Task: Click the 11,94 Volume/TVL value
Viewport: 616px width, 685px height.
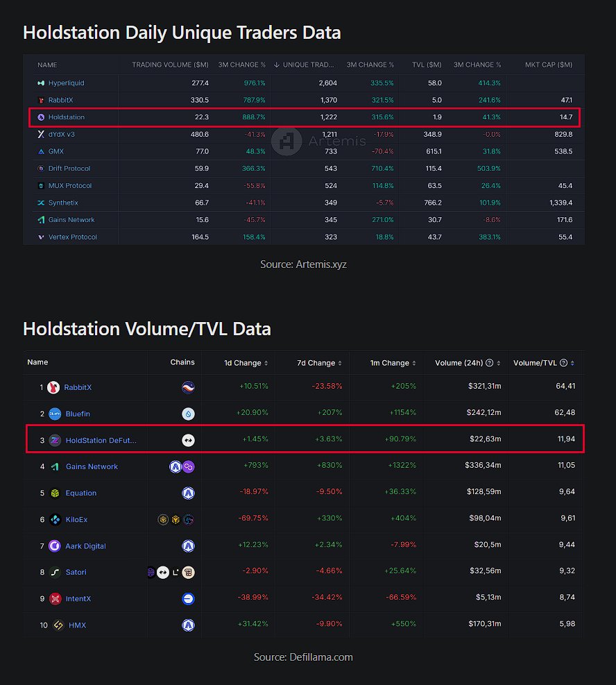Action: [566, 439]
